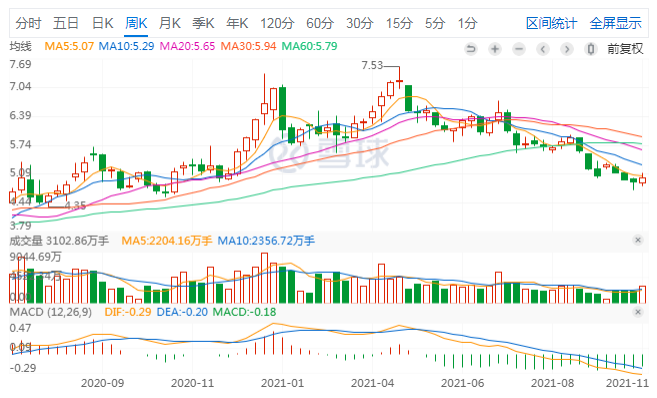Click the 均线 label
The height and width of the screenshot is (398, 657).
tap(21, 46)
